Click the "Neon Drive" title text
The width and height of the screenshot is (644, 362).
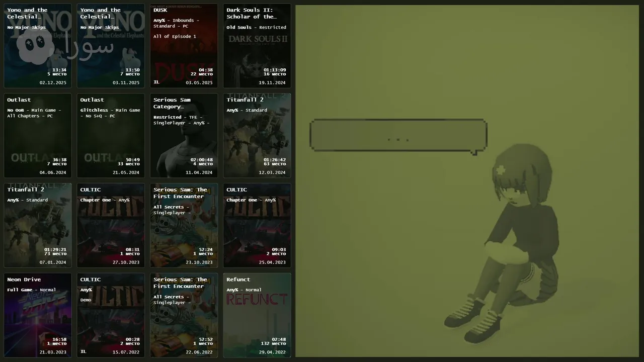24,280
